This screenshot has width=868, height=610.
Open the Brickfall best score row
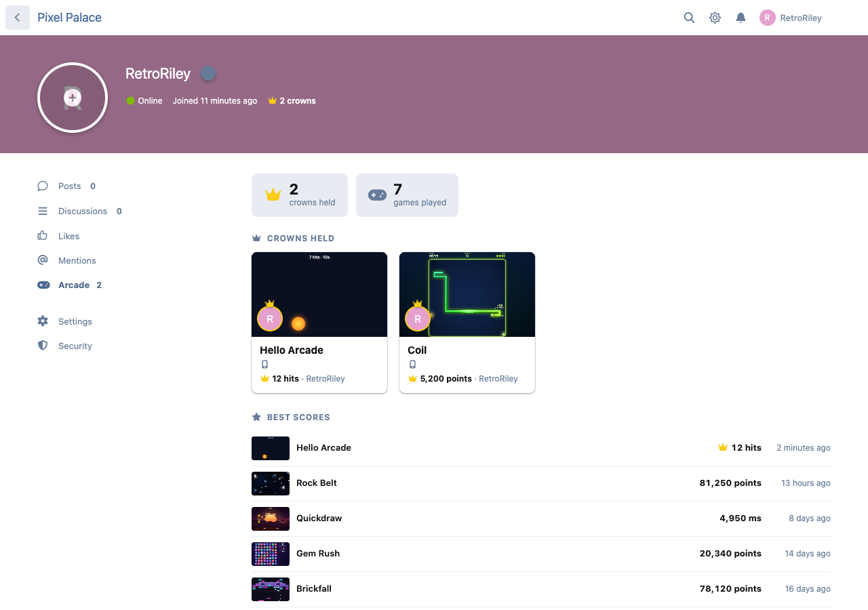tap(541, 589)
